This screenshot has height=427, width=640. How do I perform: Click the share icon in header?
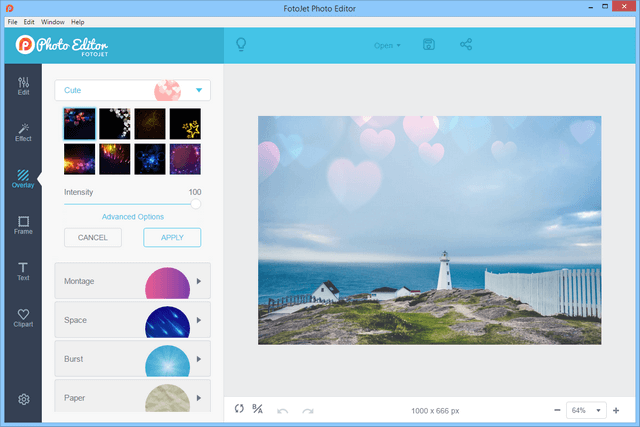(466, 45)
